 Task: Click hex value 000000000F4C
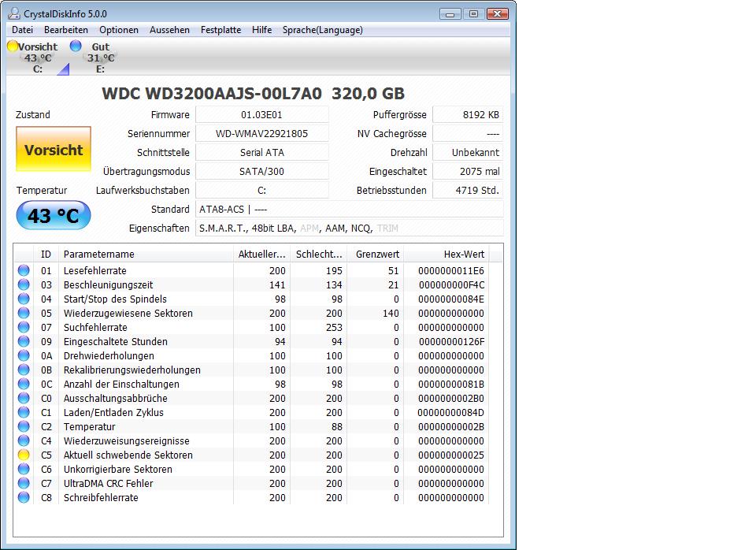point(451,284)
